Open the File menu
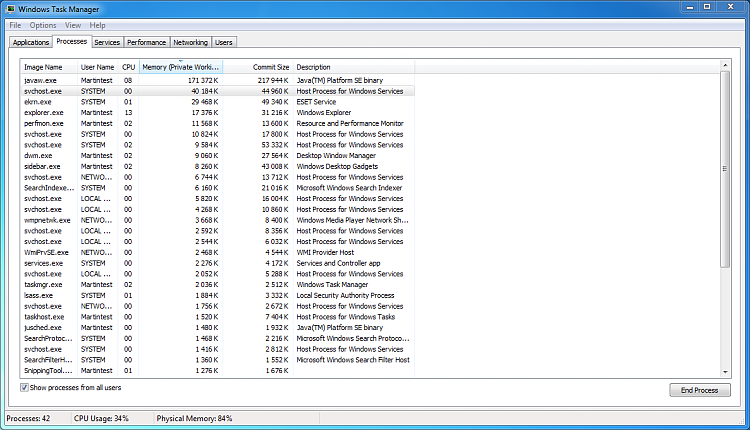Screen dimensions: 750x430 tap(15, 25)
